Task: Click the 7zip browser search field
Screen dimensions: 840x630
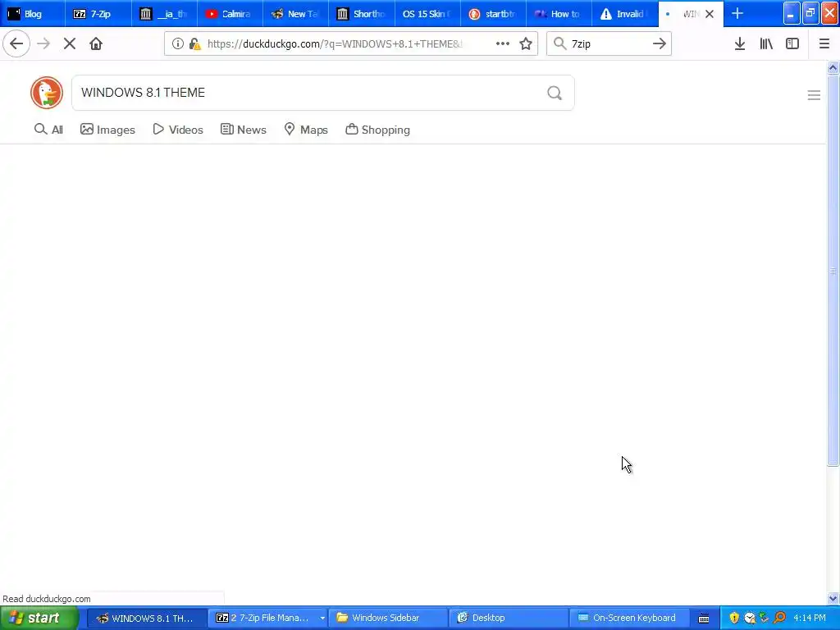Action: 609,44
